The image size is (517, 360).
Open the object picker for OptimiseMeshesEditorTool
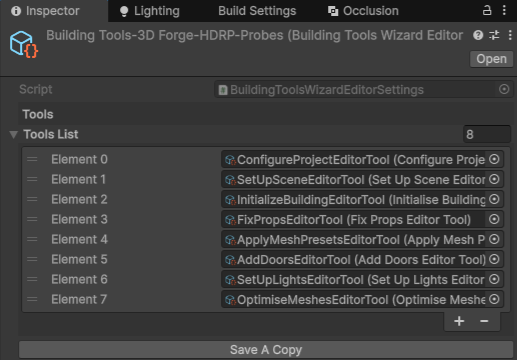click(x=494, y=299)
